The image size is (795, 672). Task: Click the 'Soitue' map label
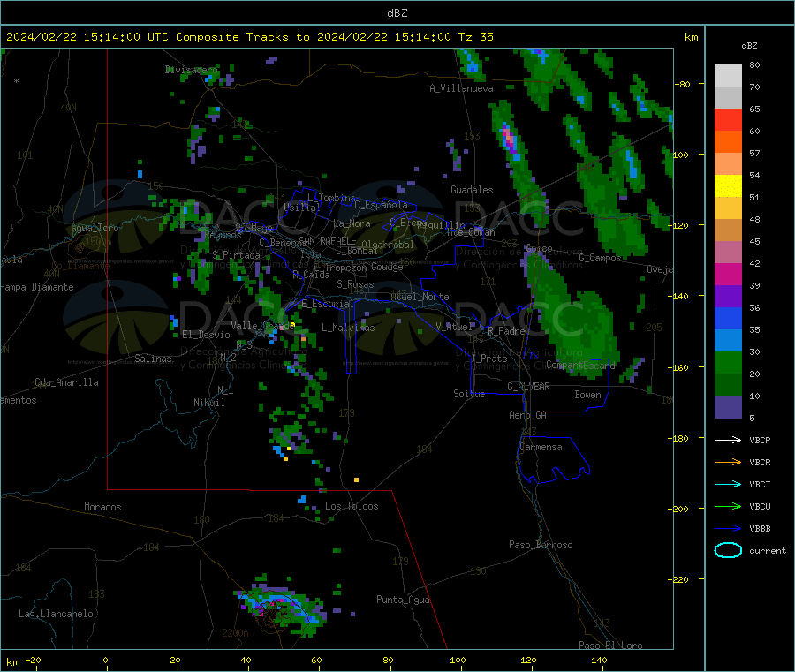click(x=469, y=394)
